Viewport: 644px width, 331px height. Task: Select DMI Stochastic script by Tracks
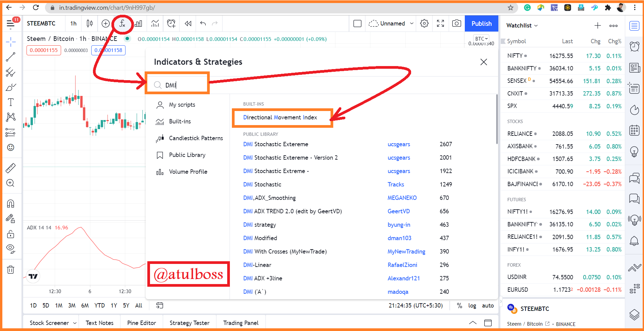point(262,184)
